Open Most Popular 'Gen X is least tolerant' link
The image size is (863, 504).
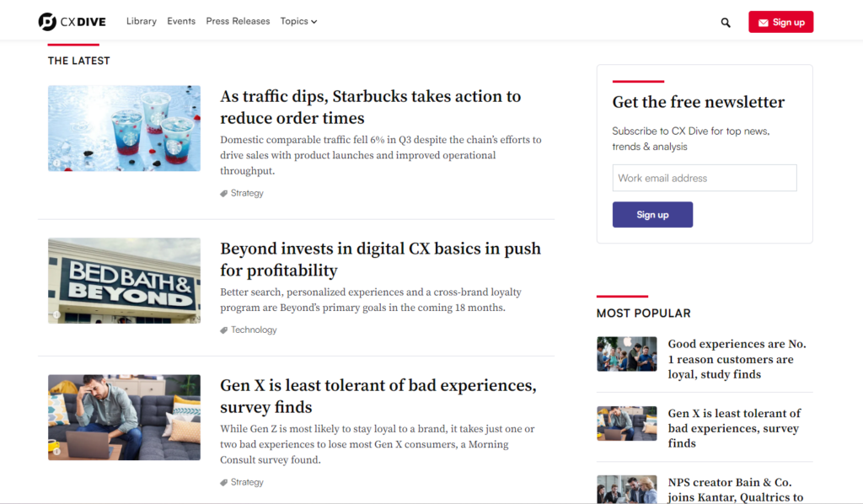click(734, 428)
